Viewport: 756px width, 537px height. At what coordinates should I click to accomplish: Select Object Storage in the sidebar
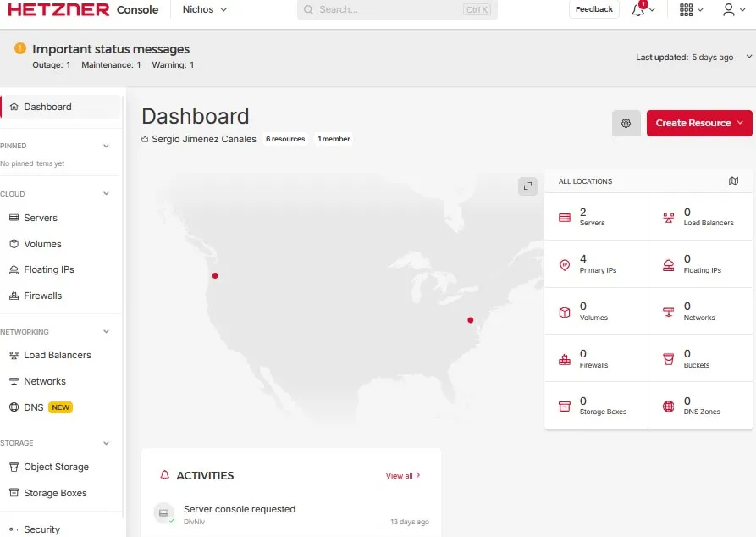[x=56, y=467]
